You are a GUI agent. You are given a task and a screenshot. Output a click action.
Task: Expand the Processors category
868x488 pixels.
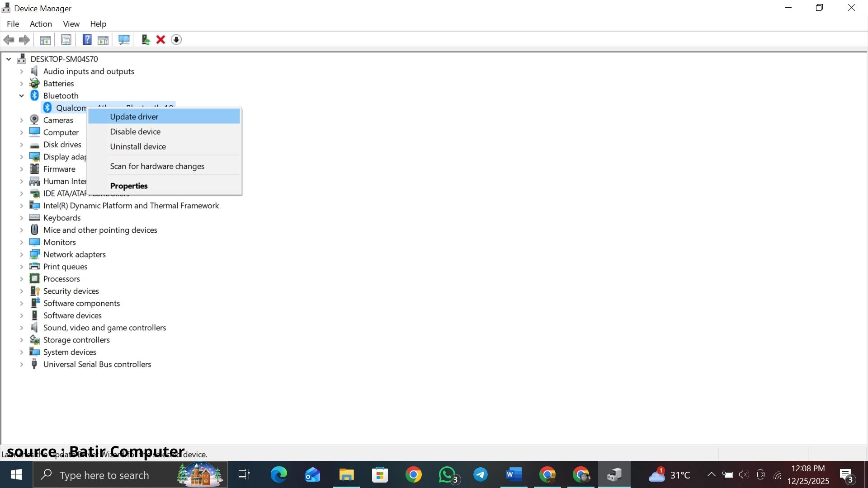point(21,279)
